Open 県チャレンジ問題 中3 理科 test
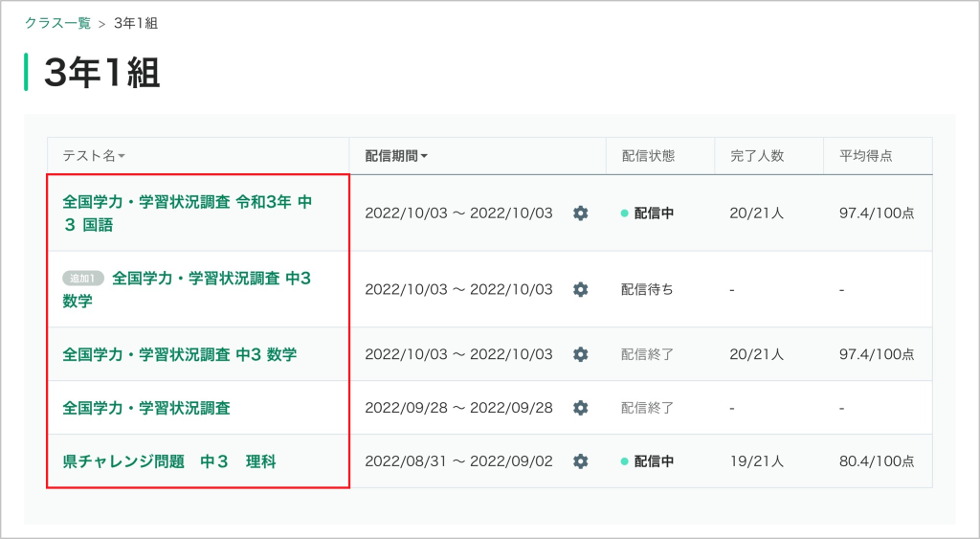This screenshot has width=980, height=539. (168, 461)
